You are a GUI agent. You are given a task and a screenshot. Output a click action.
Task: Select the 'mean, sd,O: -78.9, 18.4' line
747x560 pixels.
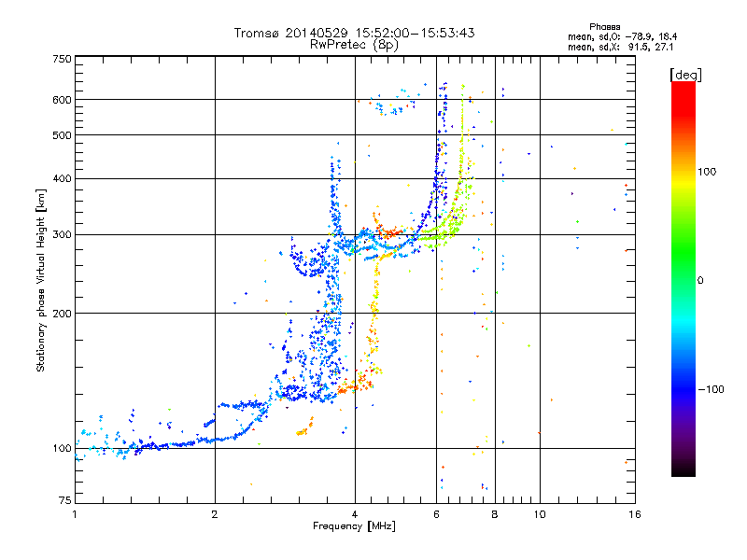(622, 36)
